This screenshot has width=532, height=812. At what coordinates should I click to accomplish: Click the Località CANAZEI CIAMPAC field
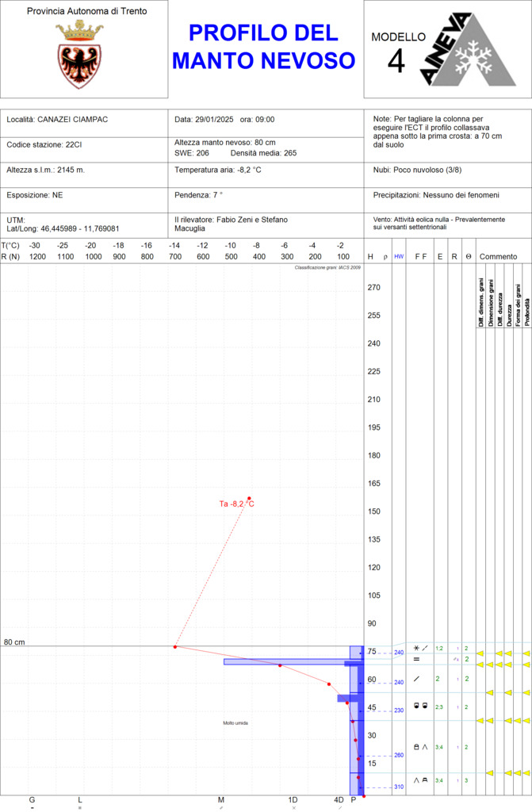pyautogui.click(x=57, y=120)
